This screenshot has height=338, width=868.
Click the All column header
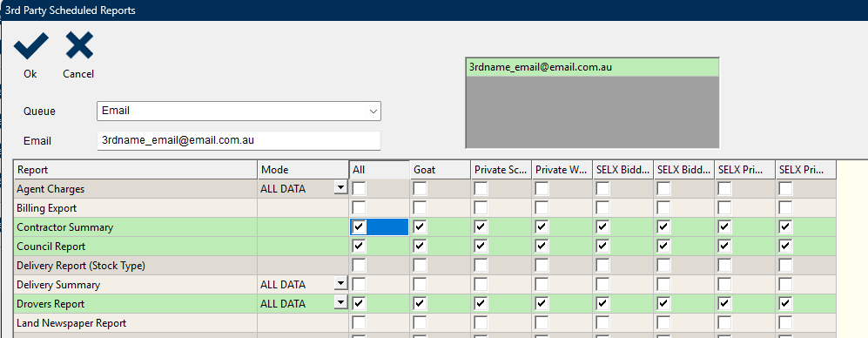pyautogui.click(x=380, y=170)
